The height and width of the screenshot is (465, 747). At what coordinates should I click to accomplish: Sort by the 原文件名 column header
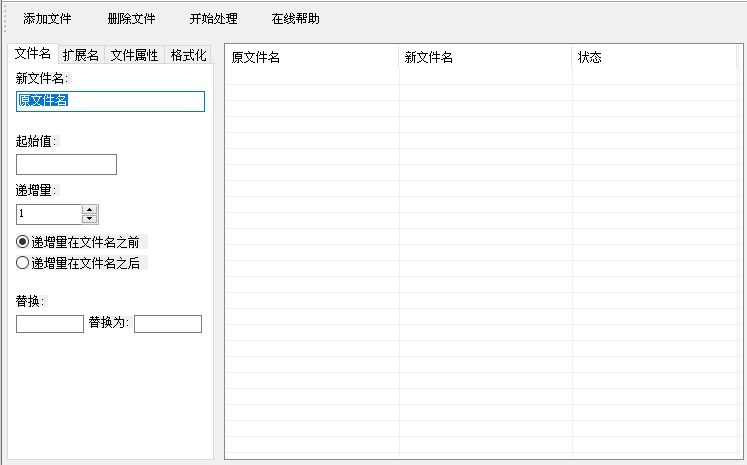pos(312,58)
